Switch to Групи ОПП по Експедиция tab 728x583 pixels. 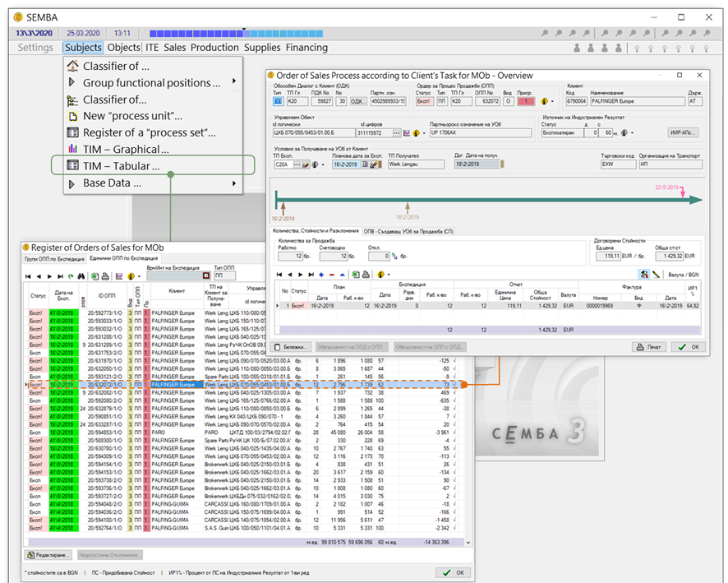tap(54, 259)
